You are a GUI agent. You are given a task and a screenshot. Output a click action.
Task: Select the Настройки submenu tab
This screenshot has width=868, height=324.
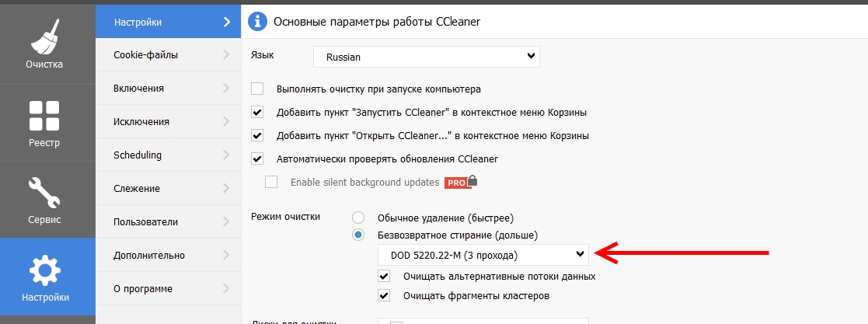click(169, 23)
